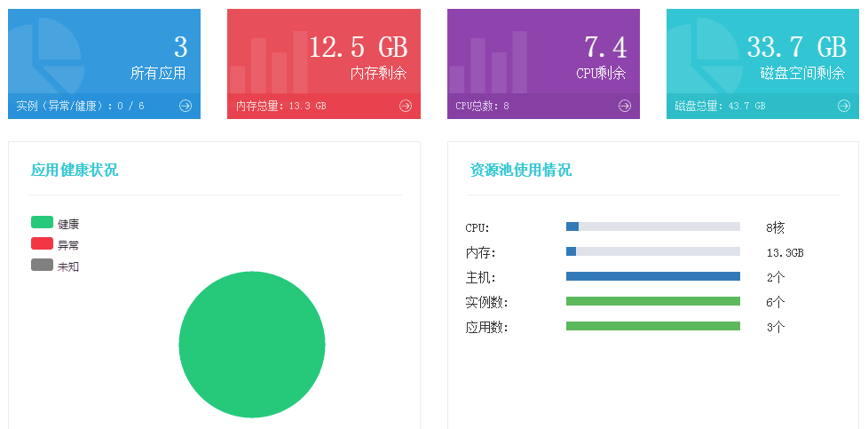Click arrow icon on blue applications card
Viewport: 868px width, 429px height.
[185, 106]
